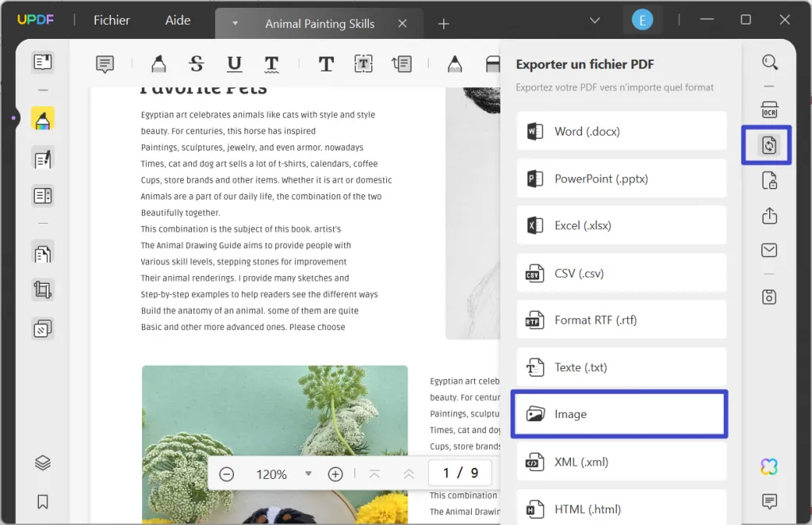This screenshot has height=525, width=812.
Task: Open the OCR tool panel
Action: click(x=768, y=110)
